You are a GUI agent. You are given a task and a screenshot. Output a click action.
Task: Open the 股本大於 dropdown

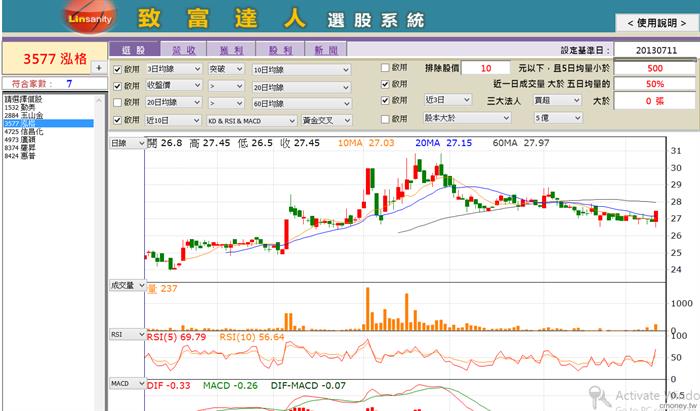pos(467,118)
